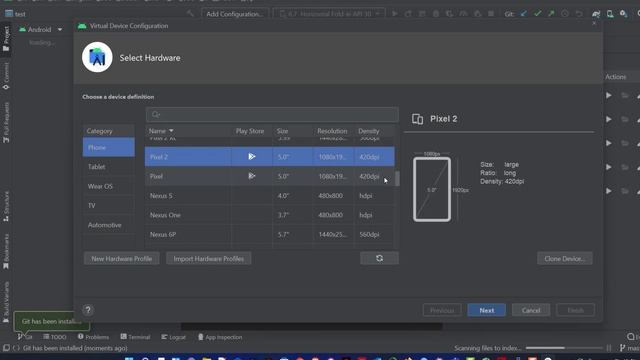Image resolution: width=640 pixels, height=360 pixels.
Task: Select the Nexus 5 device row
Action: click(x=270, y=196)
